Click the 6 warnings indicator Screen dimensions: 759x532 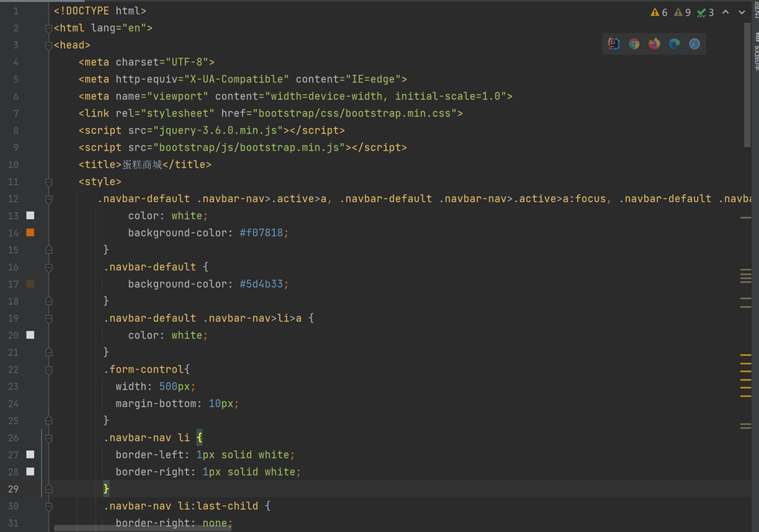tap(658, 13)
